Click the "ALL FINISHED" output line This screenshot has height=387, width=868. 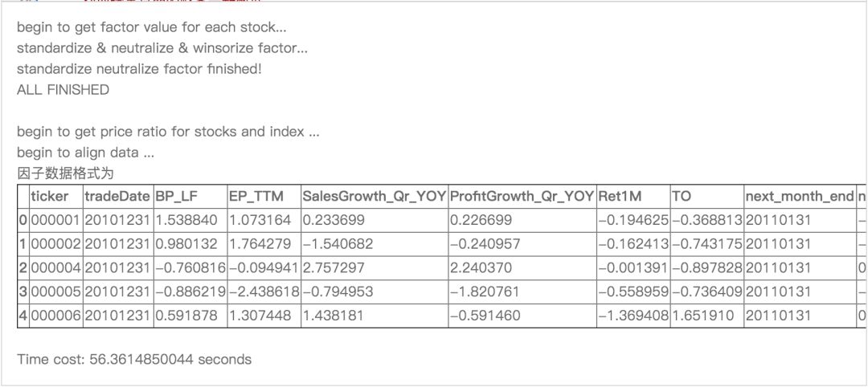point(63,90)
